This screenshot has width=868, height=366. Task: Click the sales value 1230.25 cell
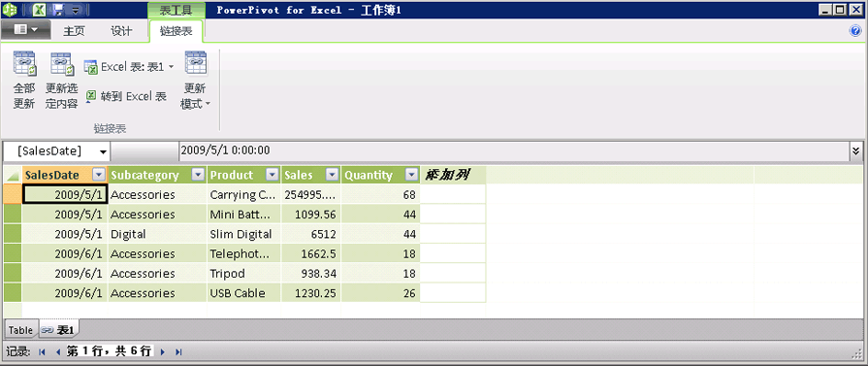pos(311,293)
